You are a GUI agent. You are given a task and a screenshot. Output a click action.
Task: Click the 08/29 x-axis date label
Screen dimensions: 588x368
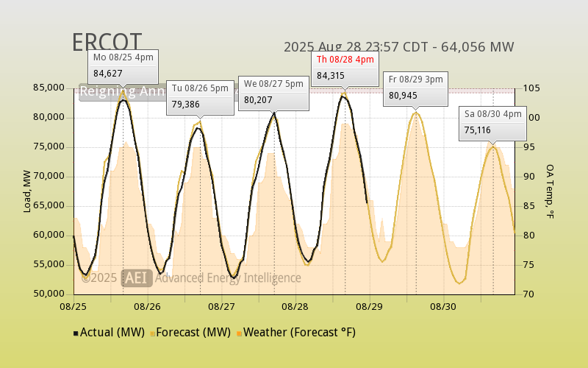point(370,307)
